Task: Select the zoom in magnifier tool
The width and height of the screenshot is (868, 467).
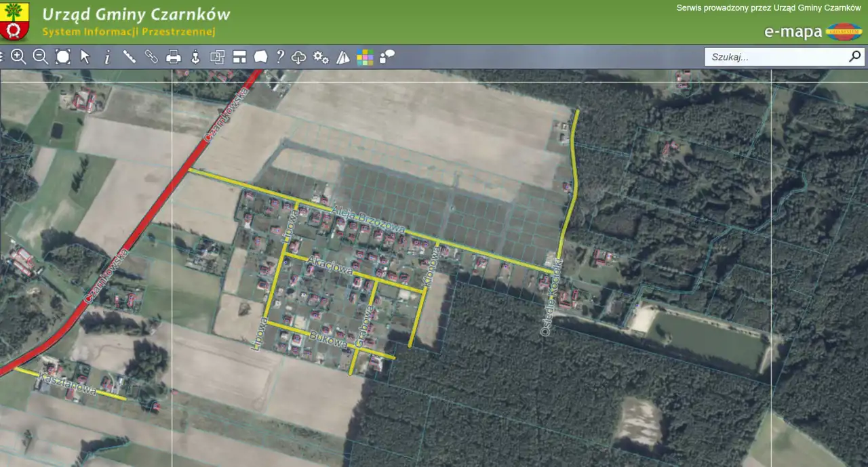Action: click(x=18, y=57)
